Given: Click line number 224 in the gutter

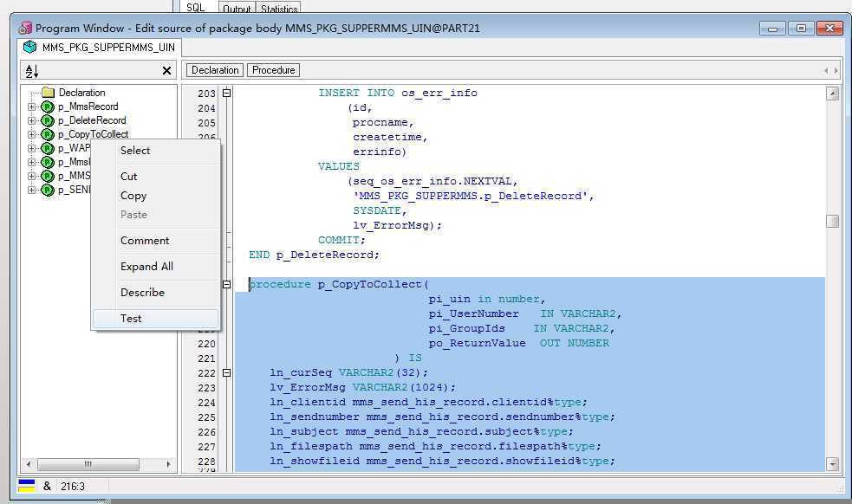Looking at the screenshot, I should pyautogui.click(x=206, y=403).
